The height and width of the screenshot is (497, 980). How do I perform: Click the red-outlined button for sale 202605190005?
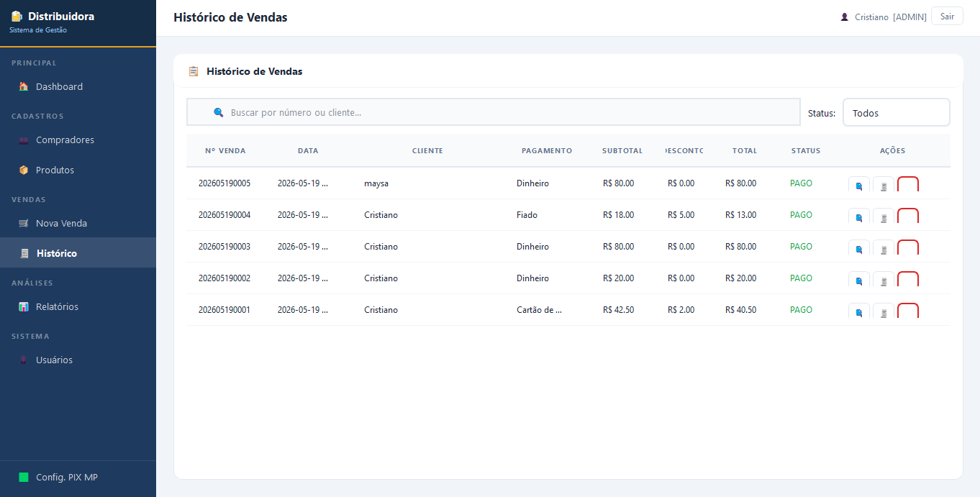[908, 185]
